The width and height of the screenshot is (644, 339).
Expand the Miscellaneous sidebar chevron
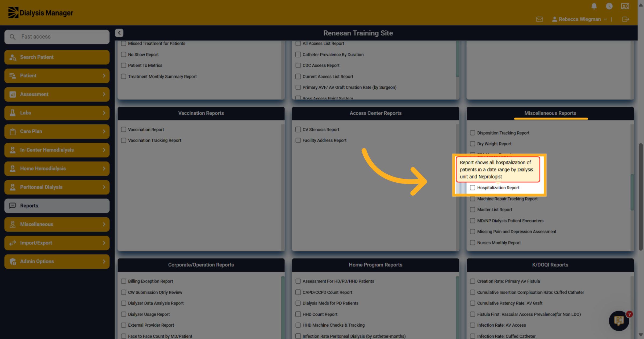pos(104,224)
